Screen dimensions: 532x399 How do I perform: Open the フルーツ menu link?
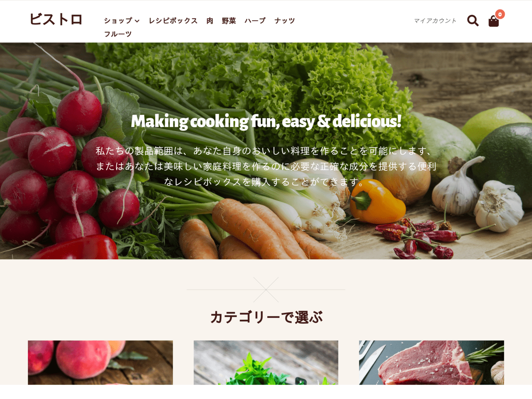tap(118, 34)
